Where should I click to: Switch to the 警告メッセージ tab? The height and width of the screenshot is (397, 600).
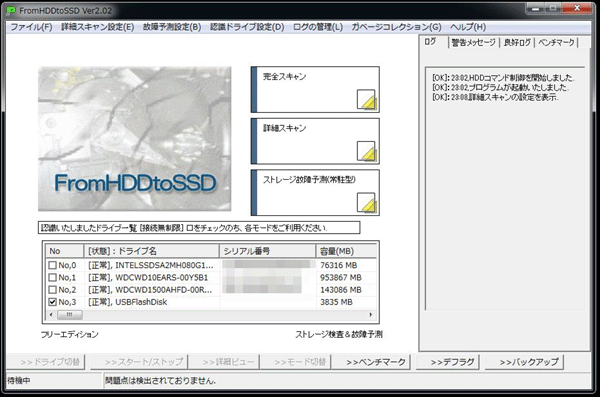point(474,42)
